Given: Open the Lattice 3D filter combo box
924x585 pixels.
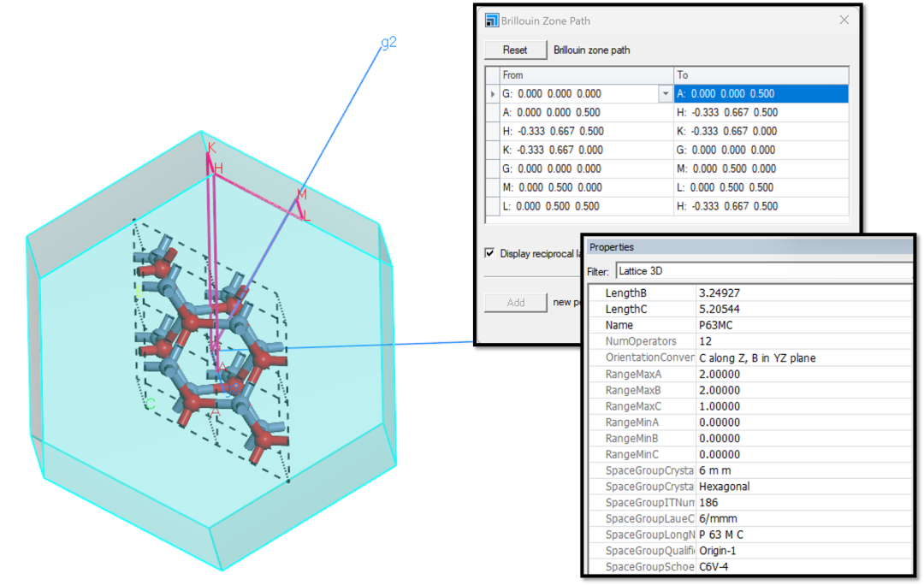Looking at the screenshot, I should pyautogui.click(x=764, y=271).
